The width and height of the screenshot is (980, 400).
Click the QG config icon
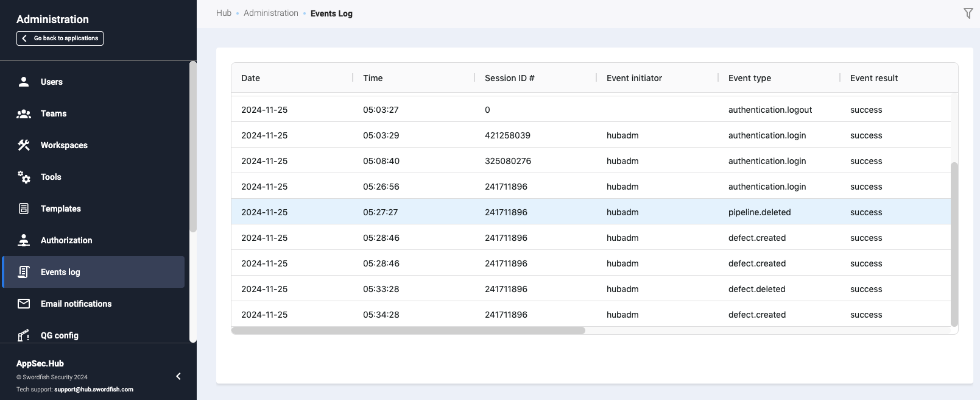(x=24, y=335)
